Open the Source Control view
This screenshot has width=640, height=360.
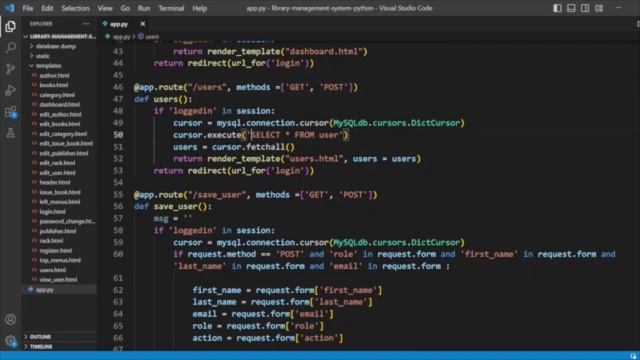click(11, 69)
